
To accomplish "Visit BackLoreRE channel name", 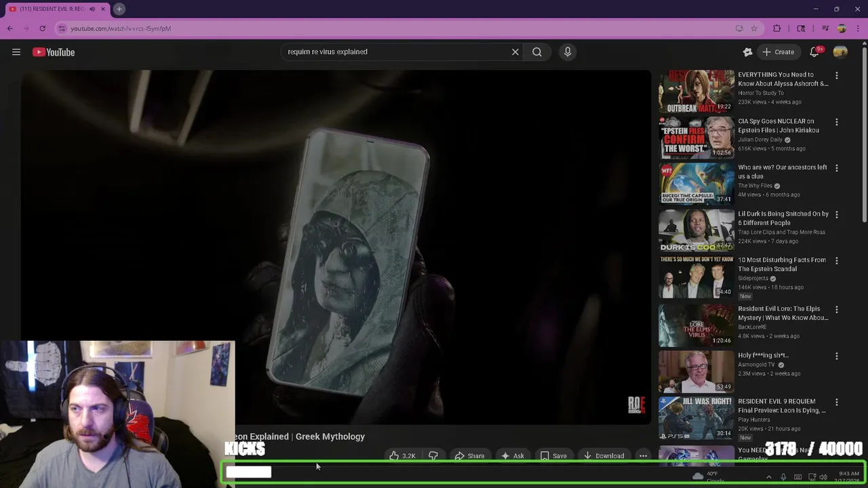I will (752, 327).
